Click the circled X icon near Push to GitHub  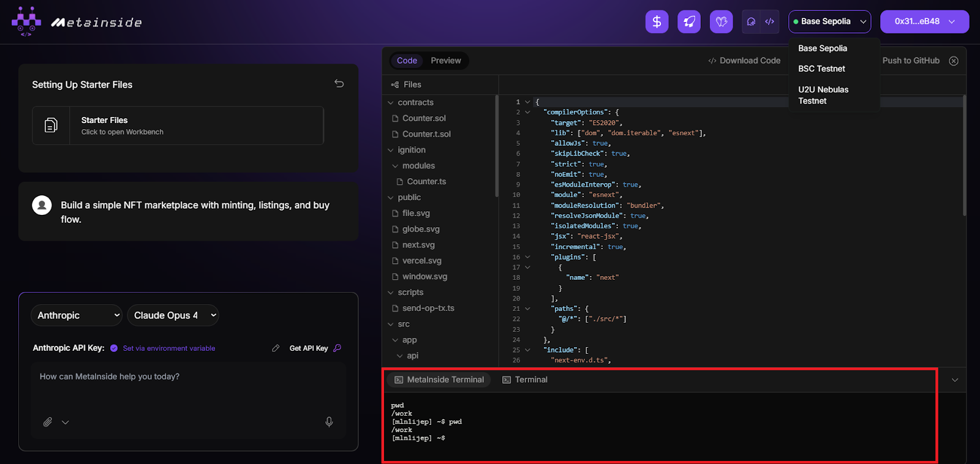click(954, 61)
